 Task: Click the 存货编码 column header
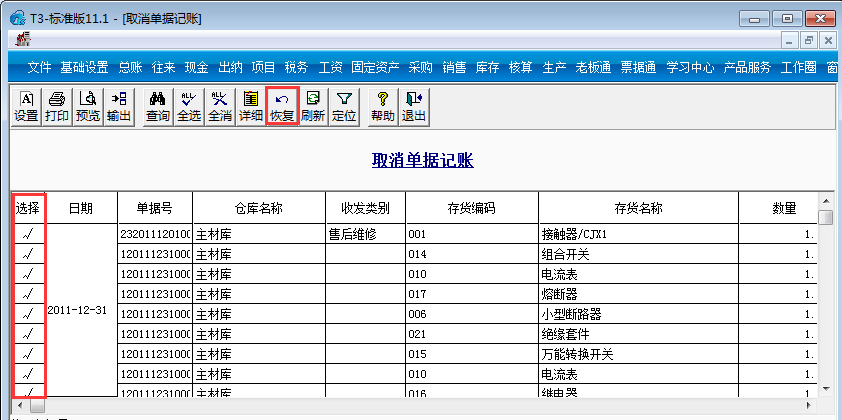(x=472, y=208)
